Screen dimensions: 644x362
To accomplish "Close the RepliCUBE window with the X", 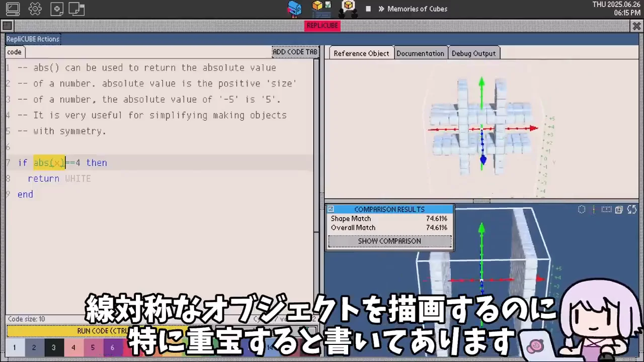I will tap(637, 26).
